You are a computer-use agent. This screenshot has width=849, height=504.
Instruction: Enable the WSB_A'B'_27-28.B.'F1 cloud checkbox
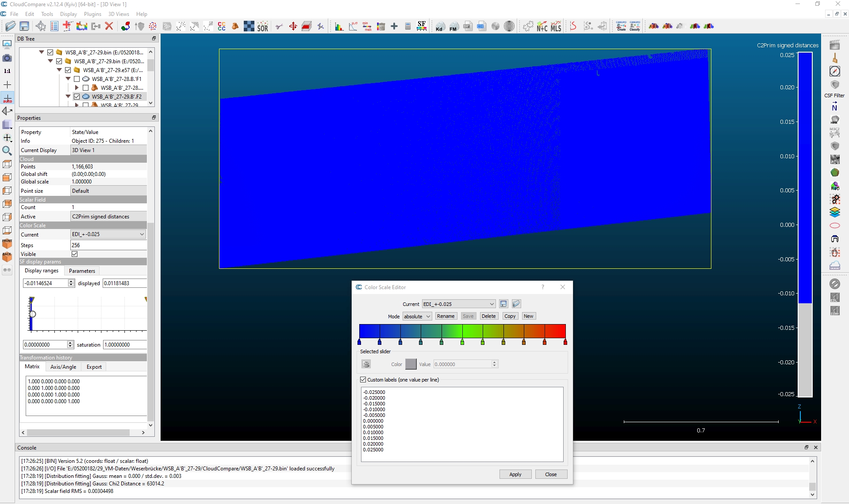tap(77, 79)
